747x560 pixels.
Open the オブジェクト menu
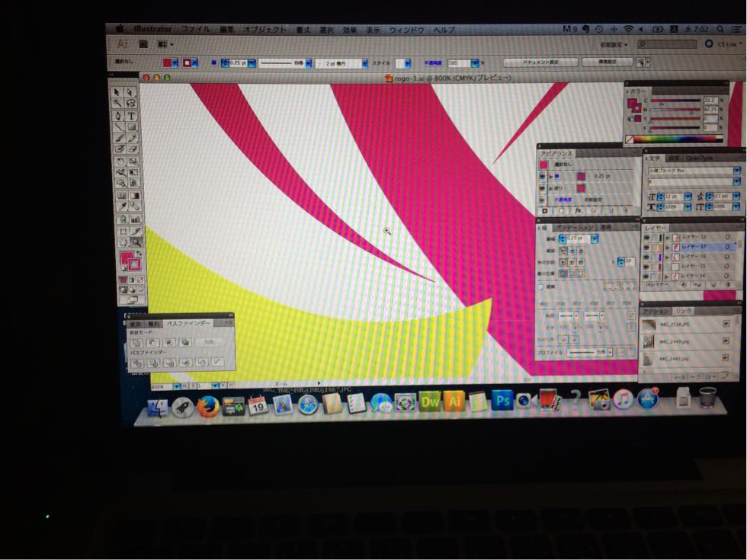click(x=265, y=30)
